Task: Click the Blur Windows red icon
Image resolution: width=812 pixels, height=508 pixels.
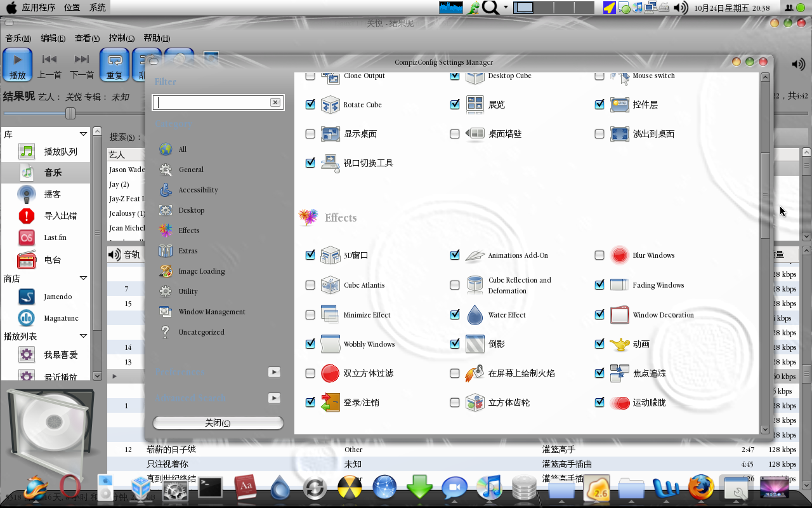Action: [x=620, y=255]
